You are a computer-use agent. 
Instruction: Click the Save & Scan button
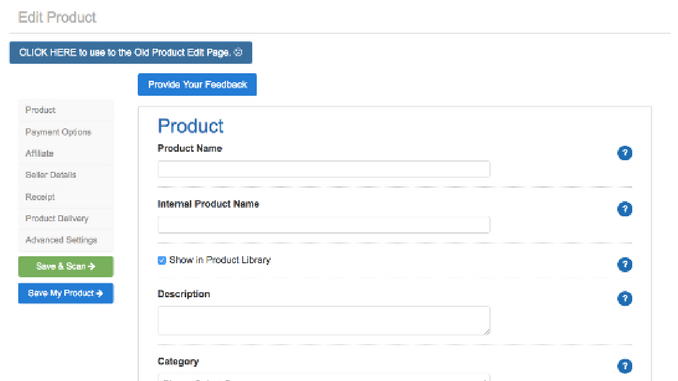pyautogui.click(x=66, y=266)
